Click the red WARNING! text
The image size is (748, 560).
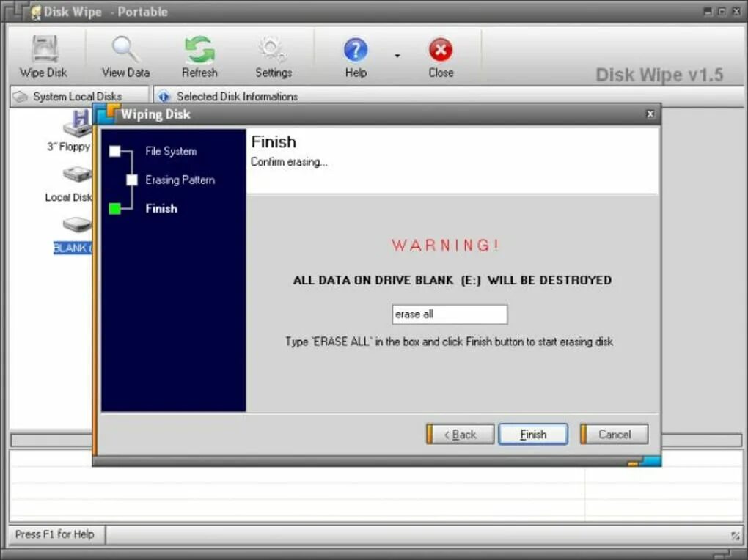tap(445, 245)
